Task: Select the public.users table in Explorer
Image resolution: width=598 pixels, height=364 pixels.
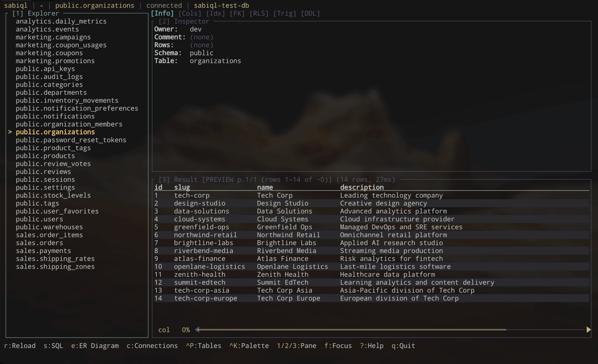Action: tap(39, 219)
